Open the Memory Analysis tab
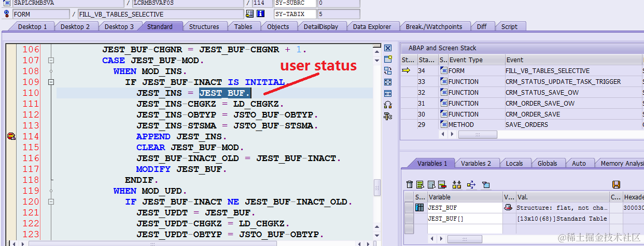 coord(622,163)
